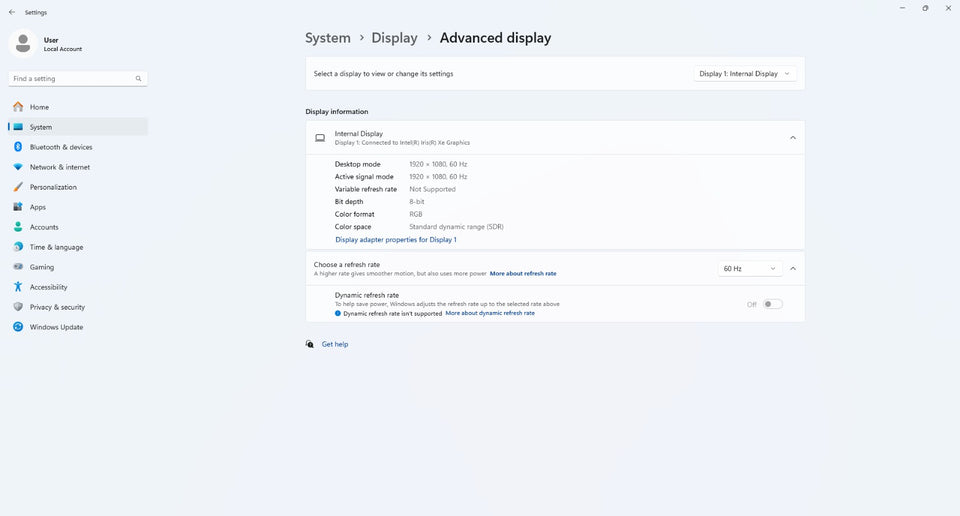Open More about dynamic refresh rate link
The width and height of the screenshot is (960, 516).
tap(490, 313)
